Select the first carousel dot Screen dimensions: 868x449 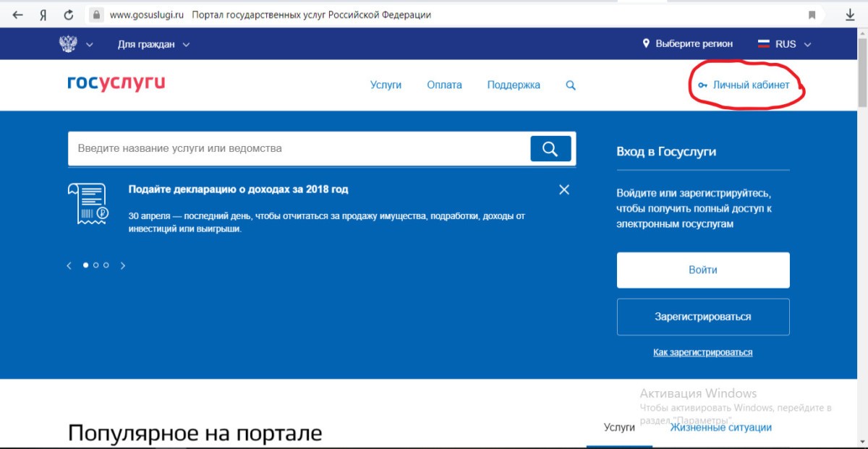[86, 265]
